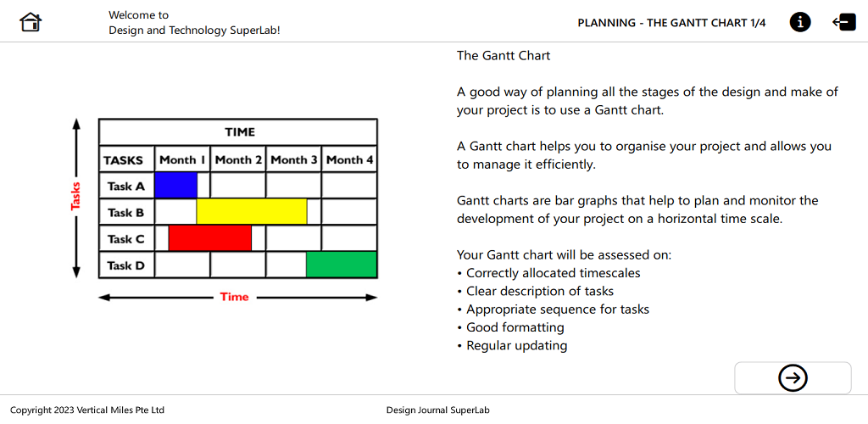Click the Month 1 column header
The width and height of the screenshot is (868, 424).
[182, 159]
